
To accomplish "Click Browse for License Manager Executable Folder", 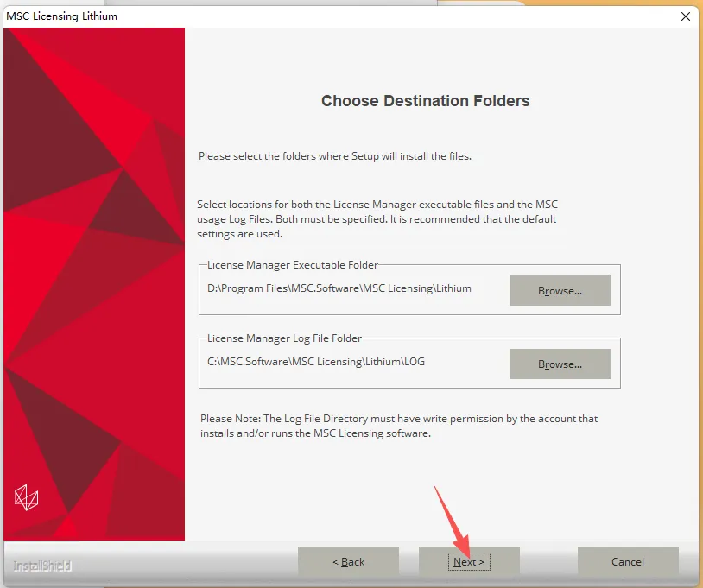I will [x=560, y=290].
